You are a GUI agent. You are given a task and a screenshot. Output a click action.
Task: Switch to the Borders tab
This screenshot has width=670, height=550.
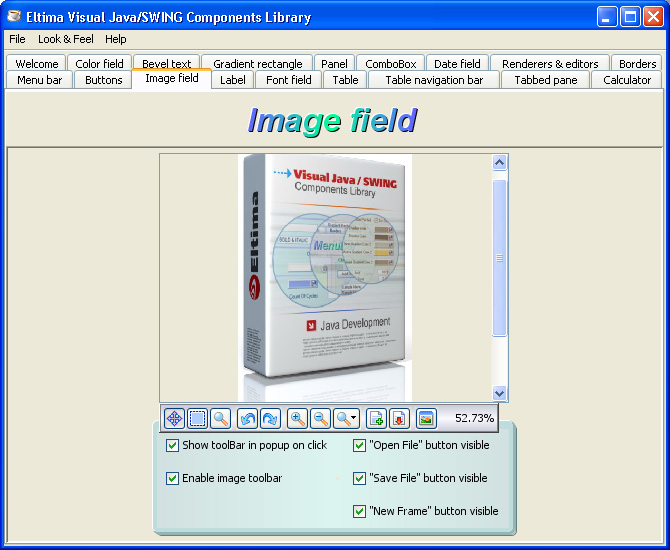(x=637, y=63)
